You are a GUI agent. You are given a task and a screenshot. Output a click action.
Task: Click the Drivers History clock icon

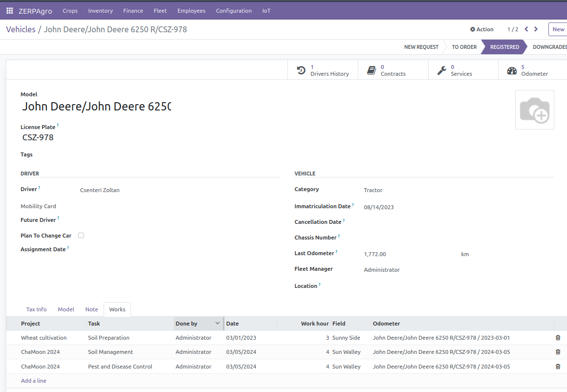(x=301, y=70)
